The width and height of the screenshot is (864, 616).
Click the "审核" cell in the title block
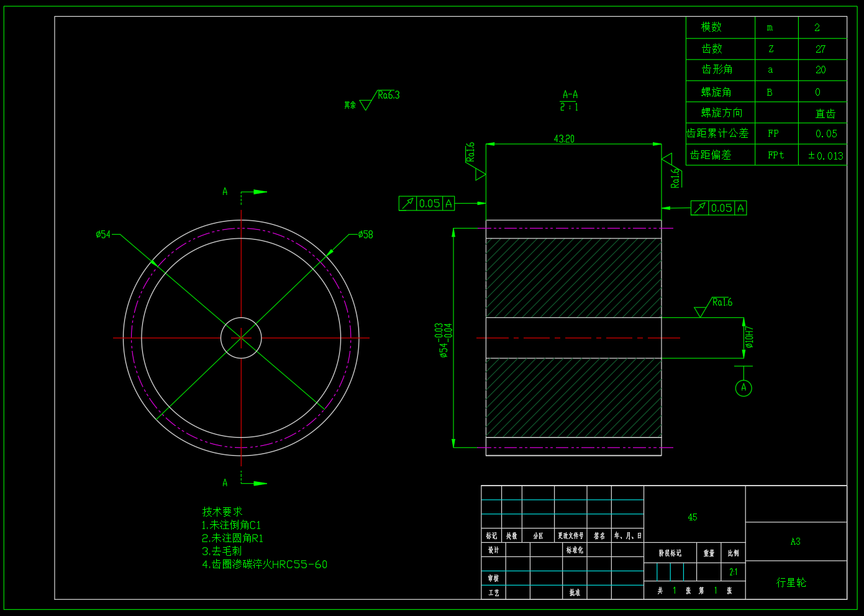[x=493, y=578]
